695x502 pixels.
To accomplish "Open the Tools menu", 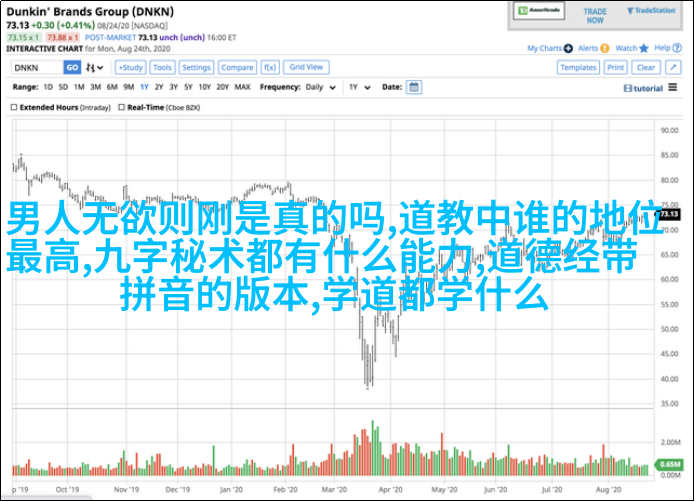I will [162, 67].
